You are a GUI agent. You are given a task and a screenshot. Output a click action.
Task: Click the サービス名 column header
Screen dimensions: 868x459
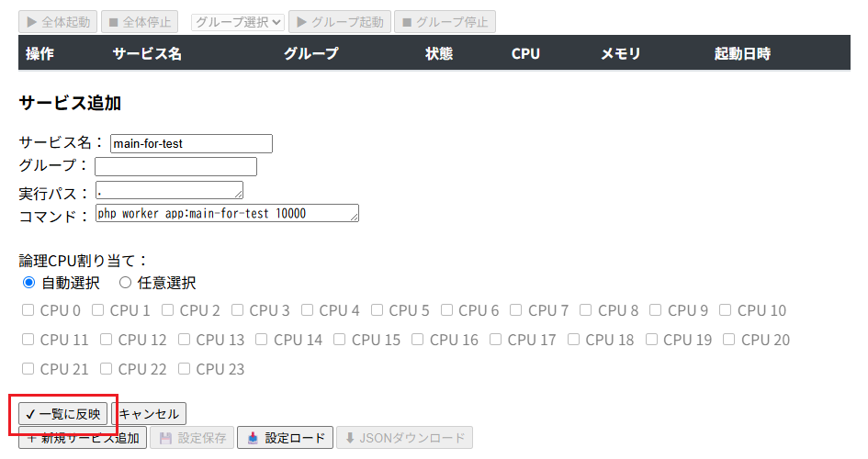pyautogui.click(x=147, y=53)
